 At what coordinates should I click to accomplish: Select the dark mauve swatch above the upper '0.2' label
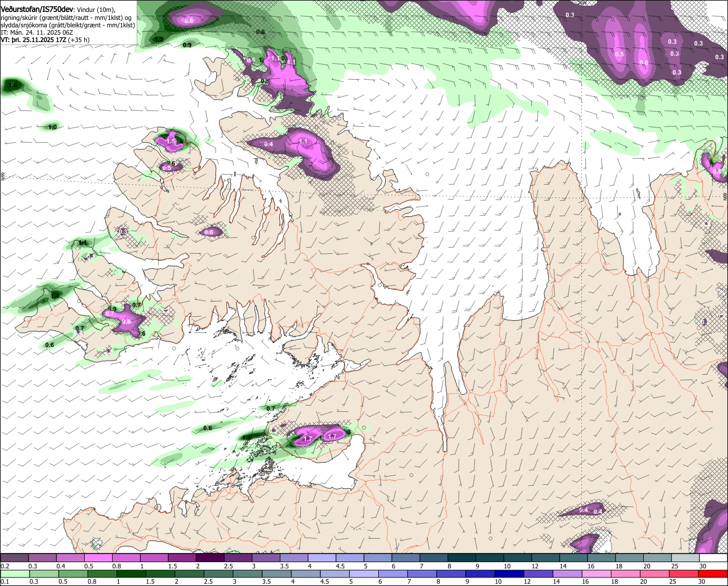coord(14,558)
